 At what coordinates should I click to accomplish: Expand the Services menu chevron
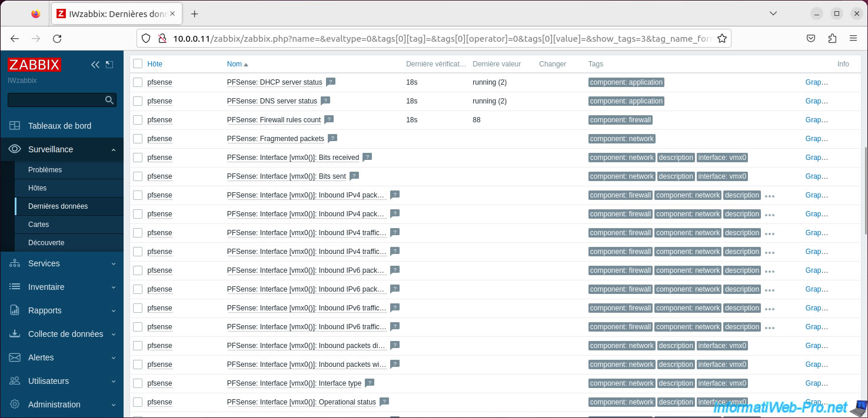coord(114,264)
